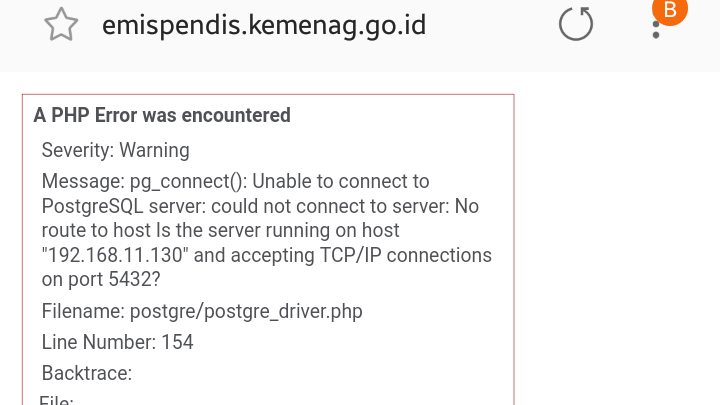
Task: Click the 'Line Number: 154' line
Action: tap(118, 342)
